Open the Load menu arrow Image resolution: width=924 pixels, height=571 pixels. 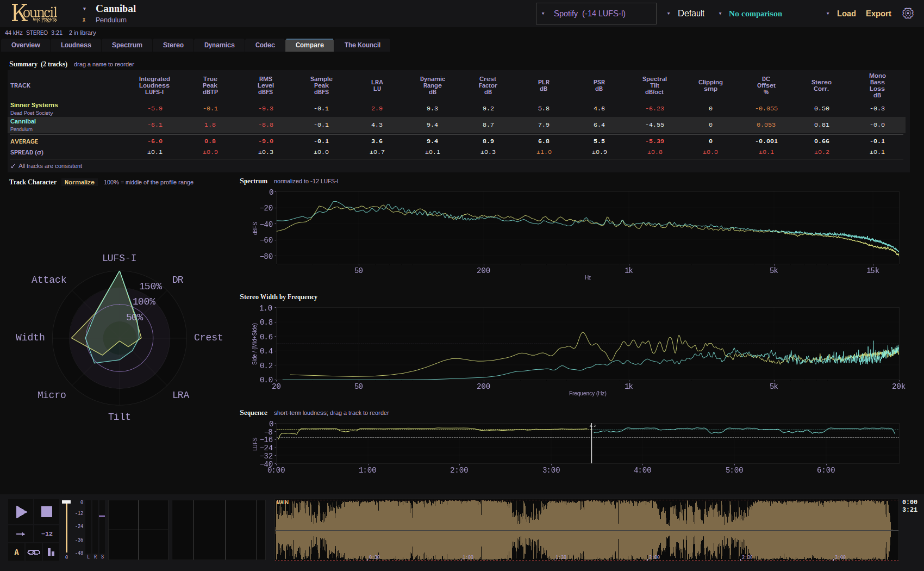(828, 14)
